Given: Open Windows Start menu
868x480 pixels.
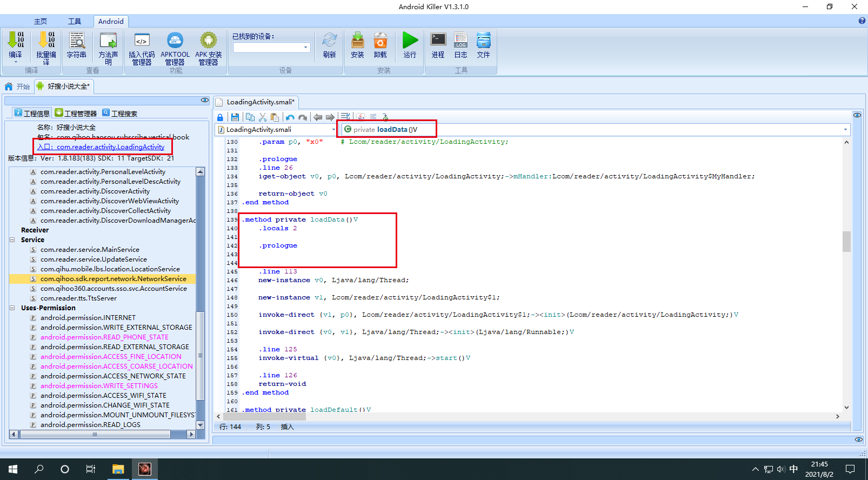Looking at the screenshot, I should [x=13, y=469].
